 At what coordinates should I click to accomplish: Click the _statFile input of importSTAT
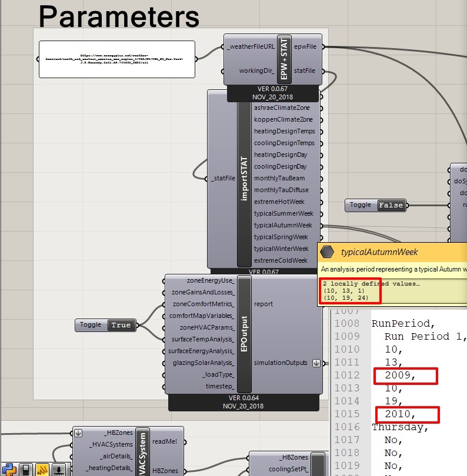(223, 178)
